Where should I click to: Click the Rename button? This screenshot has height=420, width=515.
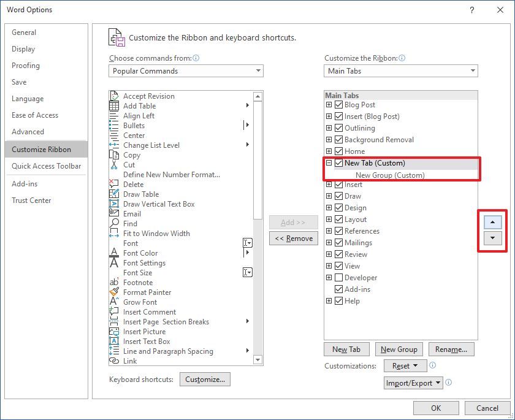pos(451,349)
